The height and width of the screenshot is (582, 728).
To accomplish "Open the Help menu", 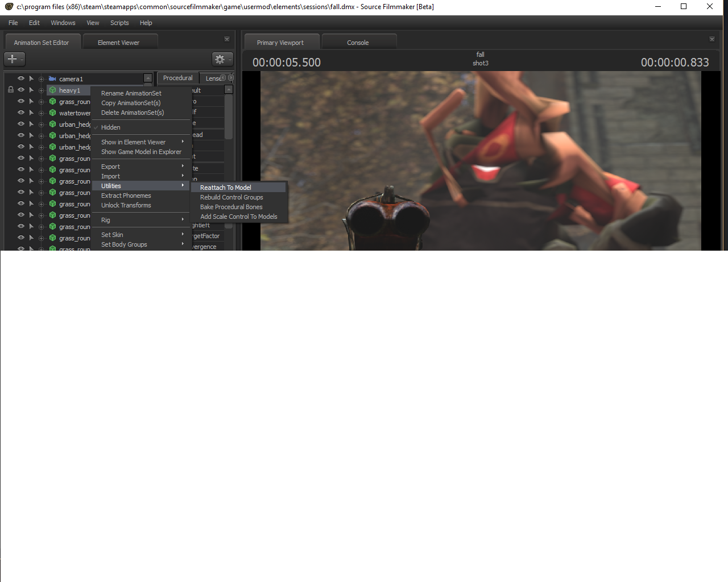I will [146, 23].
